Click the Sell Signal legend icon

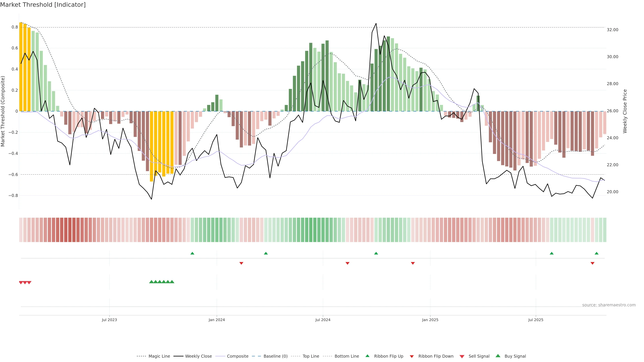point(462,356)
